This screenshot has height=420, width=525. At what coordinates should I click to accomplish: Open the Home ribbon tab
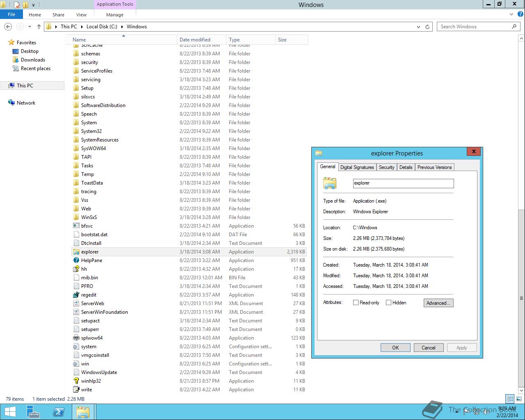point(35,14)
